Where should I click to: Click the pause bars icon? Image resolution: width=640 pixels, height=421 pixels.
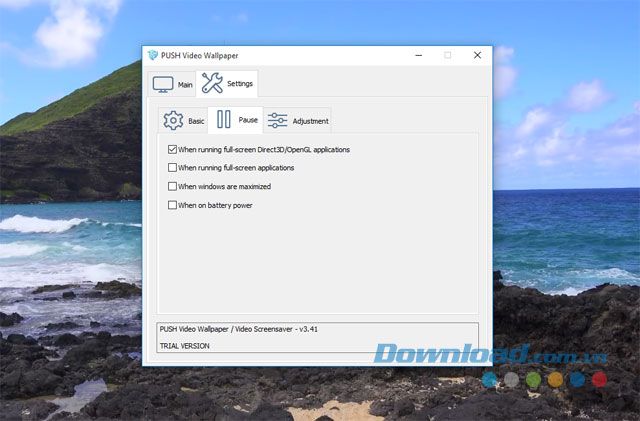click(223, 120)
